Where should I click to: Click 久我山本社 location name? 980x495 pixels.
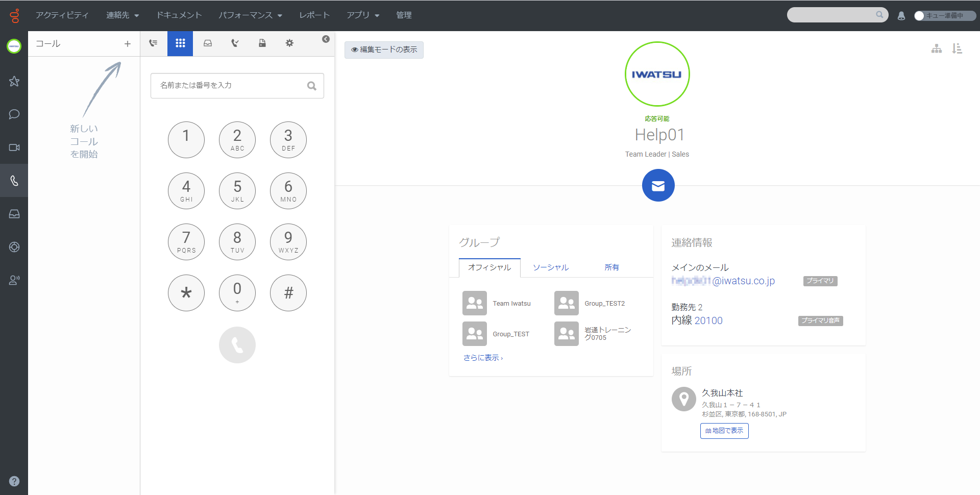pyautogui.click(x=722, y=393)
